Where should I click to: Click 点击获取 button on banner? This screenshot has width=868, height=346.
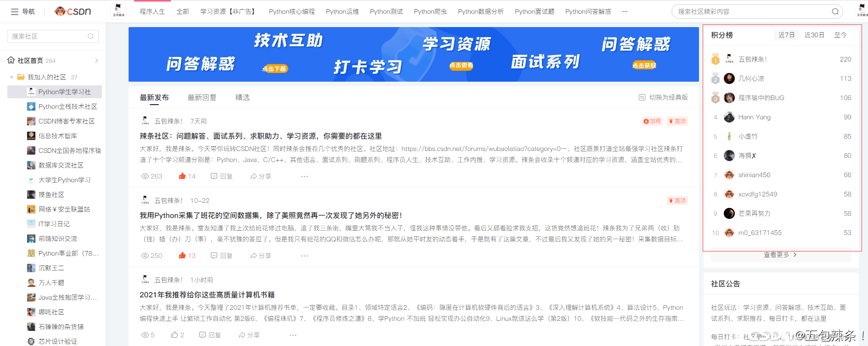pyautogui.click(x=644, y=66)
